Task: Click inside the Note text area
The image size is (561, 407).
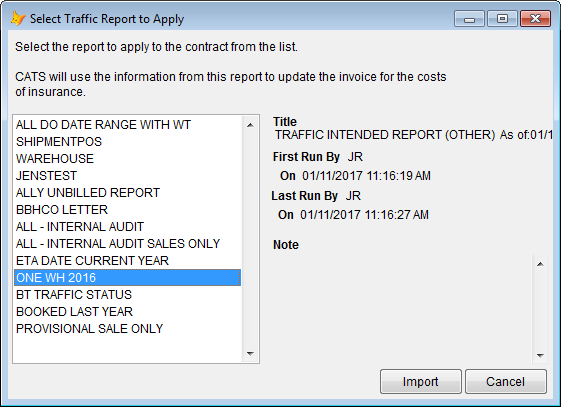Action: 403,309
